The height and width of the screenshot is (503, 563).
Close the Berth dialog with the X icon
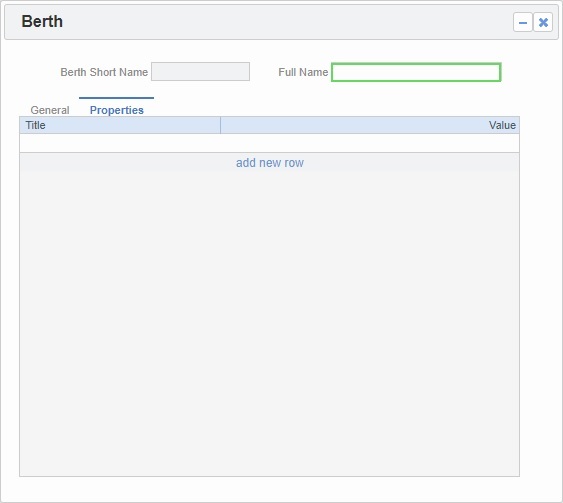(543, 22)
